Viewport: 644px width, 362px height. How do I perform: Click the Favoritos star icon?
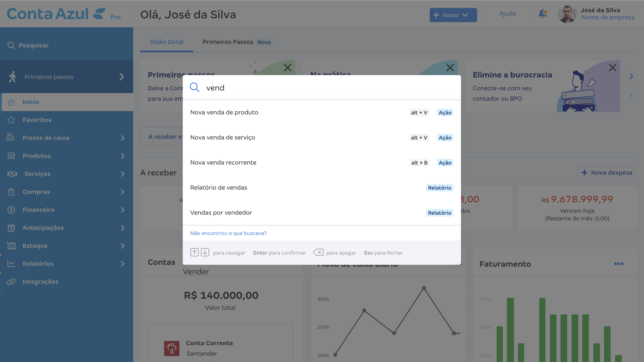coord(11,120)
